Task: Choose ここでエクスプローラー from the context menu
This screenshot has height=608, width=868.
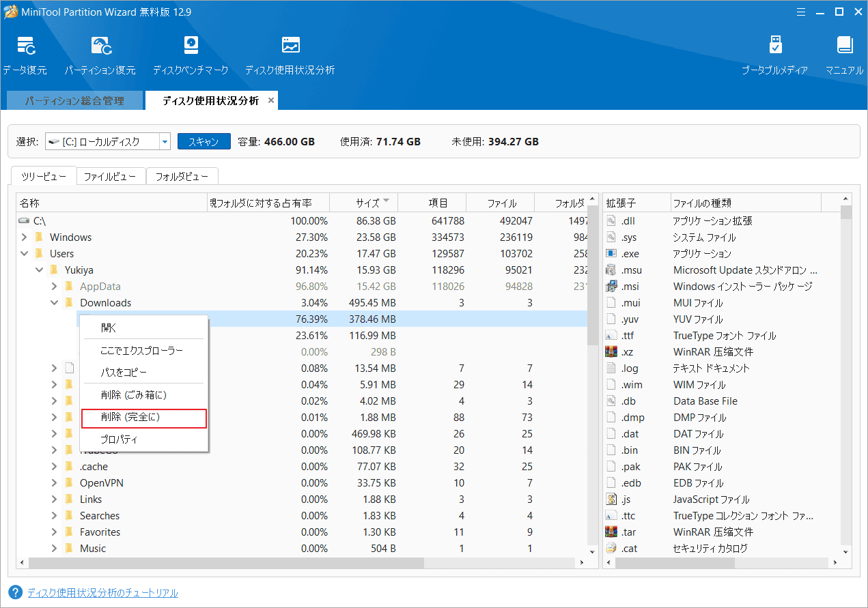Action: [143, 351]
